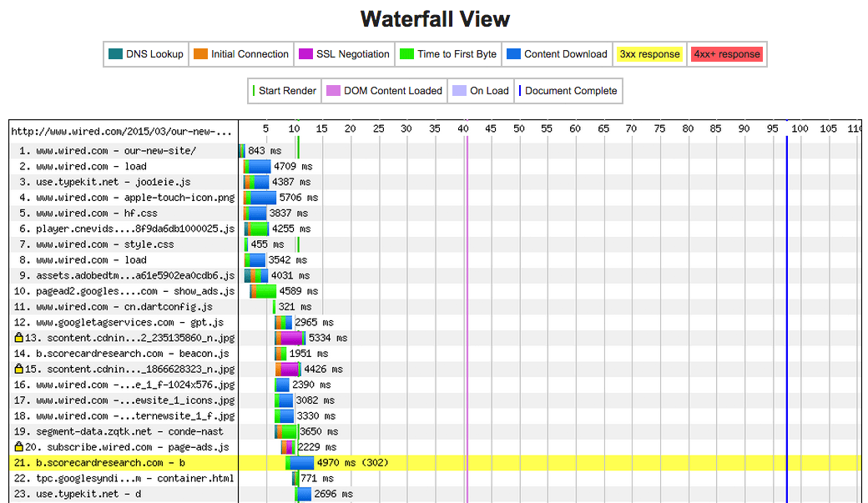868x503 pixels.
Task: Click the 50 second timeline tick label
Action: click(x=518, y=129)
